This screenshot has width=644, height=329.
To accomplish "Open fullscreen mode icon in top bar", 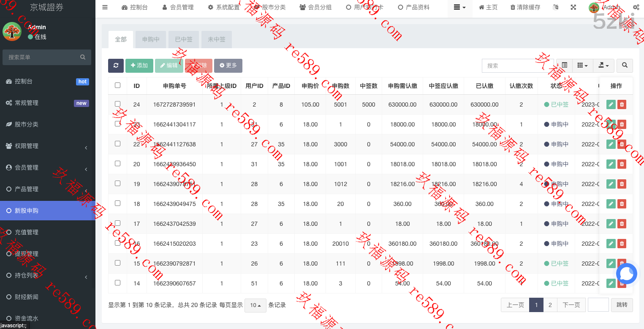I will click(x=573, y=7).
